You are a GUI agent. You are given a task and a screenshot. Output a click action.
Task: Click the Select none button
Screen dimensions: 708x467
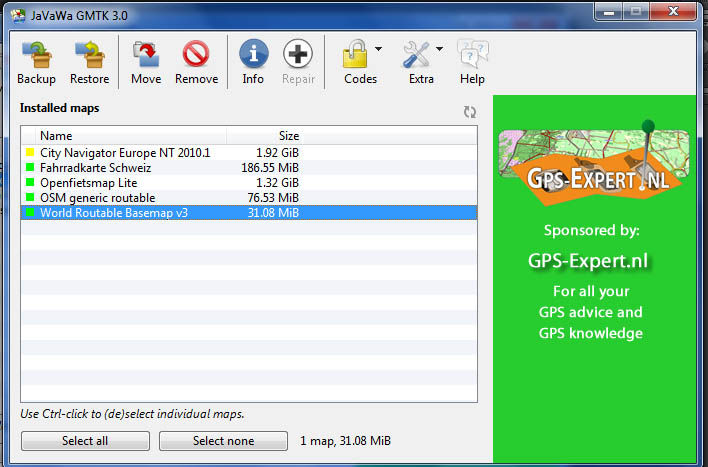pyautogui.click(x=223, y=441)
